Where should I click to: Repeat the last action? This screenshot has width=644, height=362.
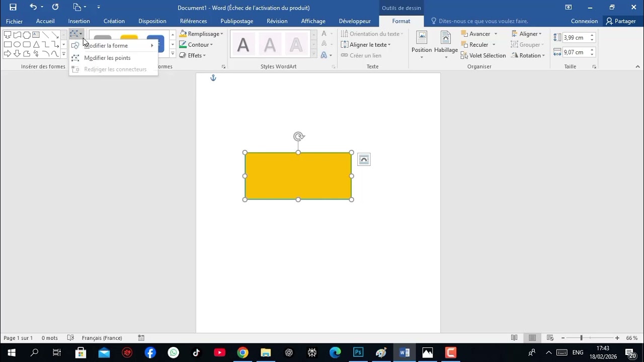55,7
